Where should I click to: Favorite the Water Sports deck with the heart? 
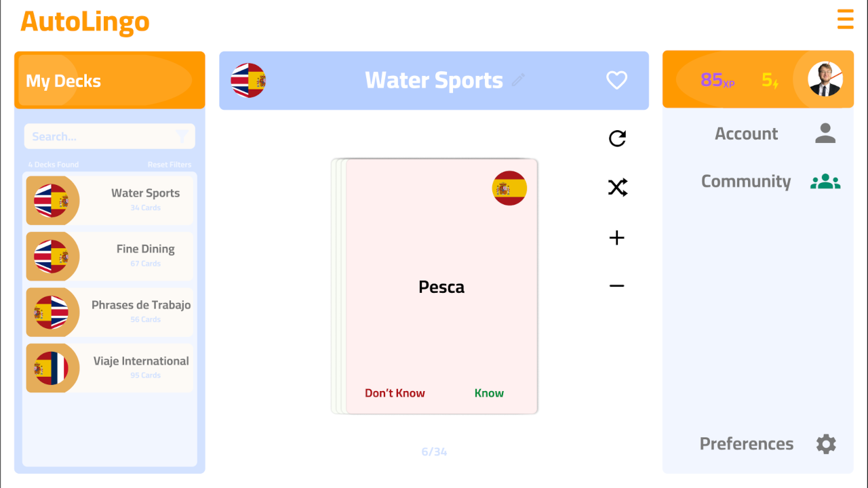(616, 81)
